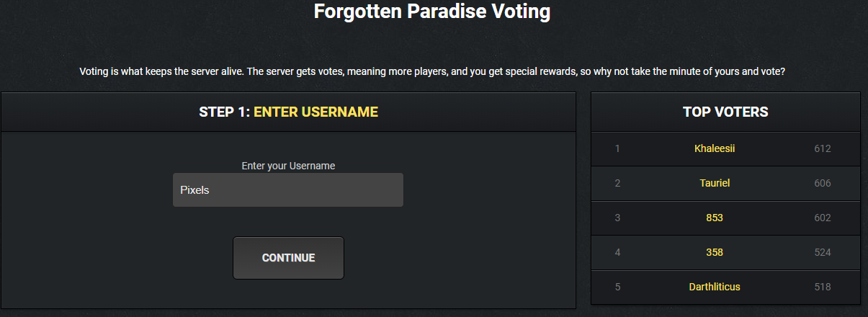Click the TOP VOTERS panel header
The height and width of the screenshot is (317, 868).
[725, 112]
